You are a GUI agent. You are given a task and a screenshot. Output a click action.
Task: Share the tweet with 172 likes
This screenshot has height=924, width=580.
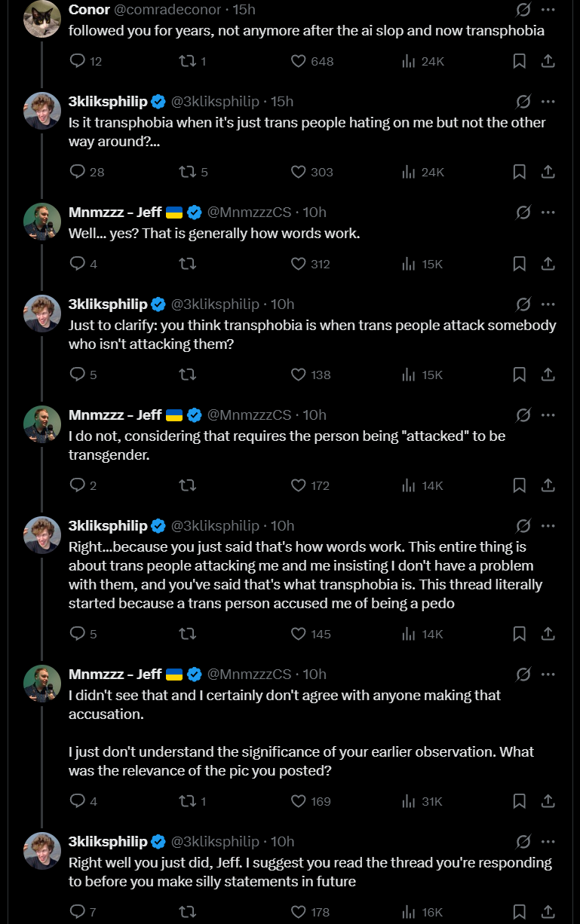[x=548, y=485]
